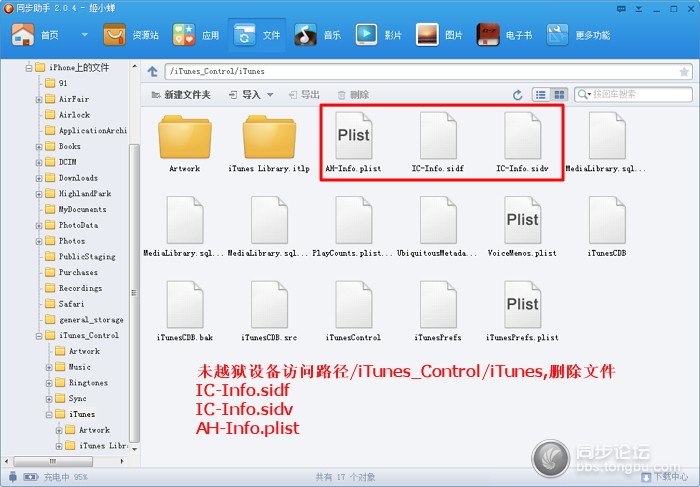
Task: Expand the Books folder node
Action: 39,147
